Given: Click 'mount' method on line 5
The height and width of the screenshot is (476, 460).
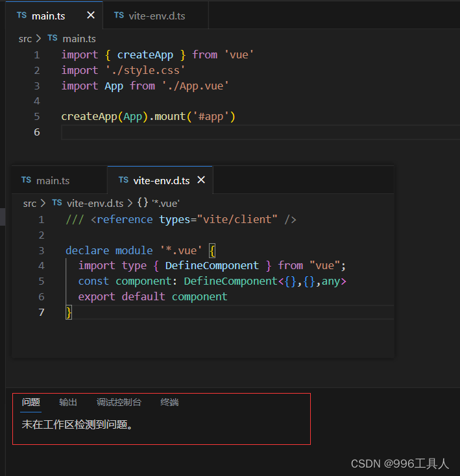Looking at the screenshot, I should coord(170,117).
